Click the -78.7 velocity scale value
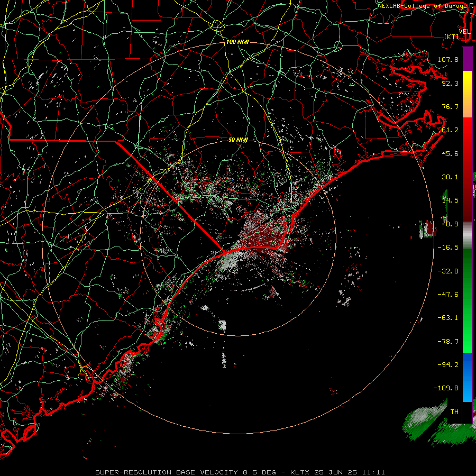The width and height of the screenshot is (476, 476). coord(448,342)
